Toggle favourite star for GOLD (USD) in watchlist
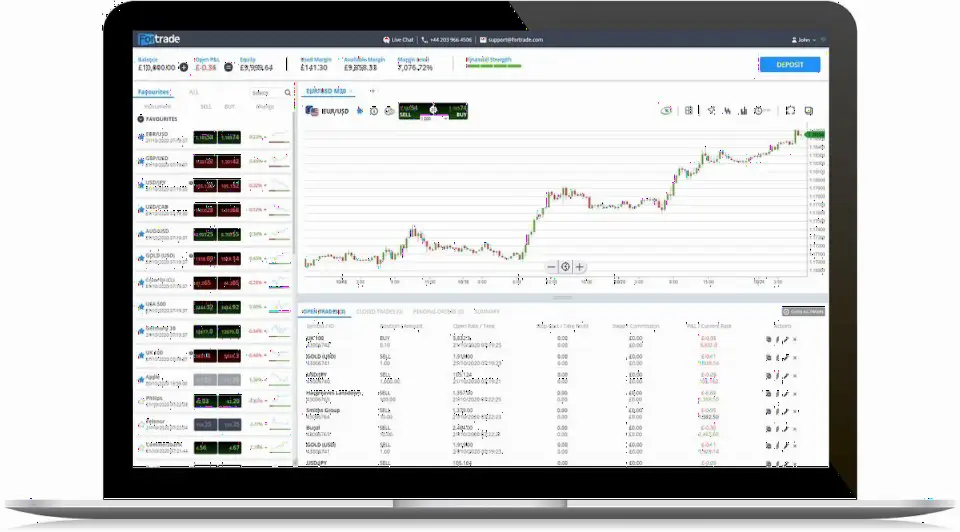Screen dimensions: 960x532 pyautogui.click(x=141, y=258)
